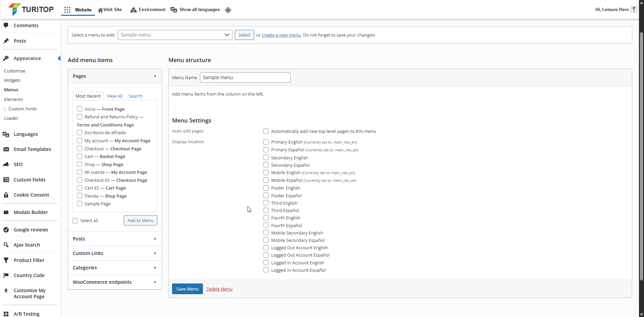Click the Delete Menu link
The width and height of the screenshot is (644, 317).
(x=219, y=289)
